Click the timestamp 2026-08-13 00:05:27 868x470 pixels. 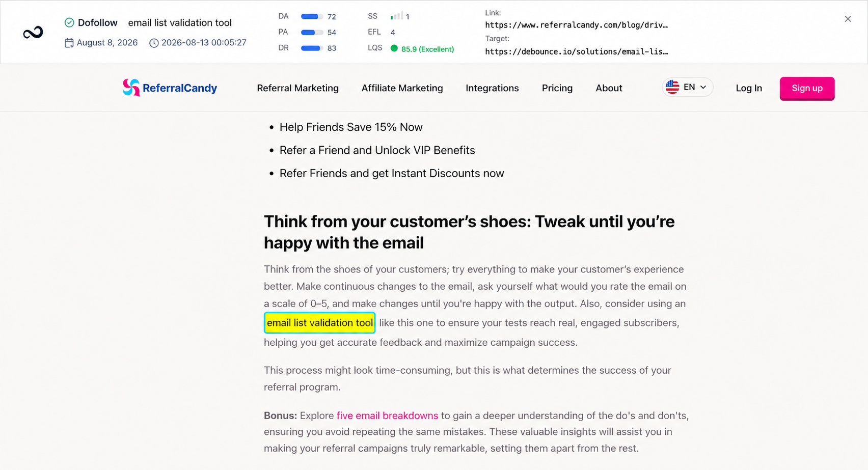point(204,43)
